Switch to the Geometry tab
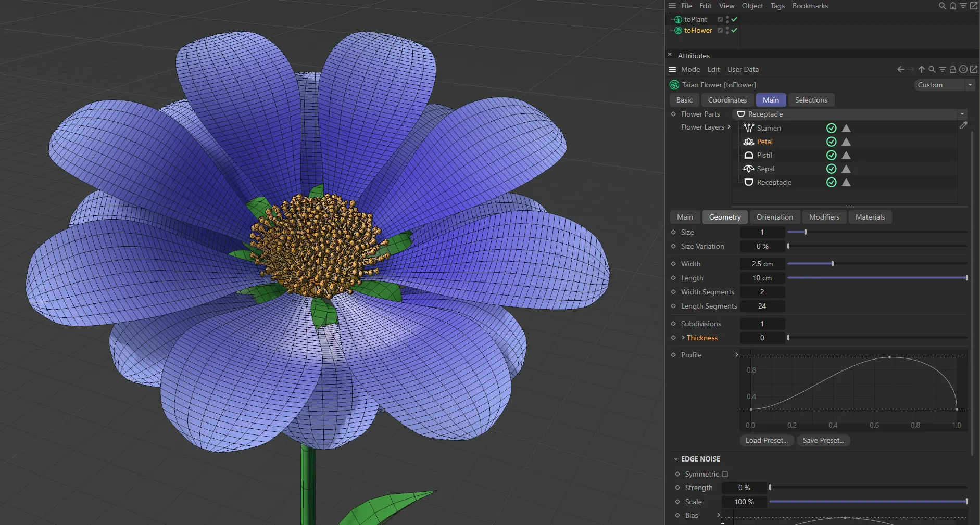Viewport: 980px width, 525px height. point(725,217)
